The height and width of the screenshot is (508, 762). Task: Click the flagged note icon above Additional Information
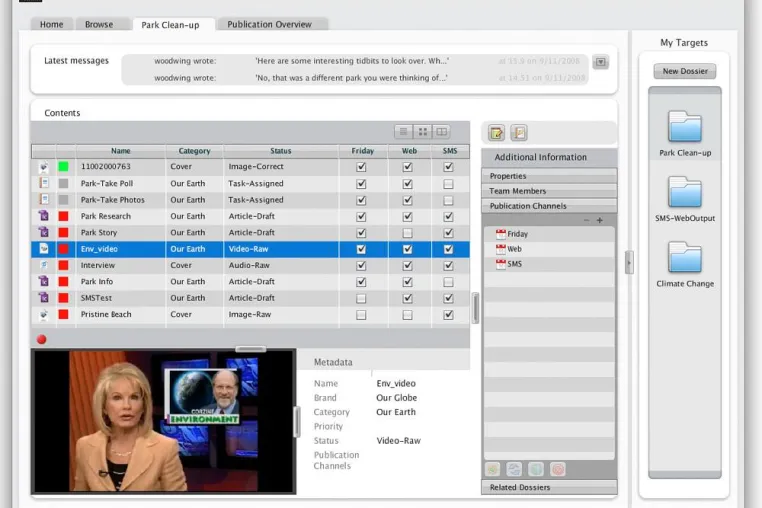[519, 133]
